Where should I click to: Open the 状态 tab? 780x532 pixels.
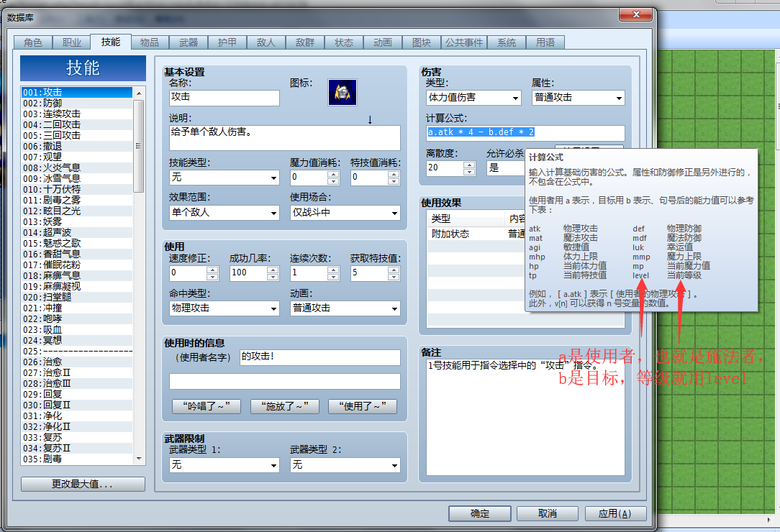pos(343,42)
